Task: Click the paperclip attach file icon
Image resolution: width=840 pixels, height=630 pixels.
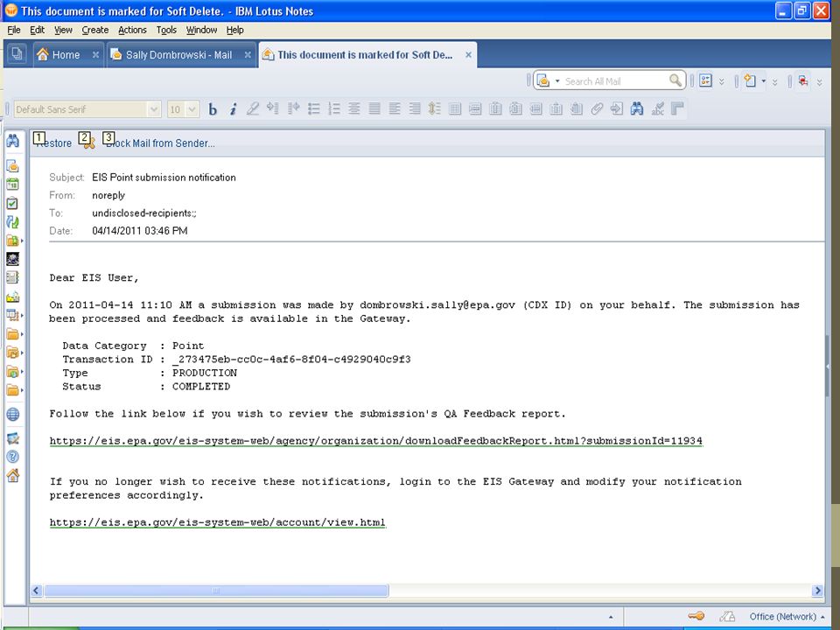Action: click(596, 109)
